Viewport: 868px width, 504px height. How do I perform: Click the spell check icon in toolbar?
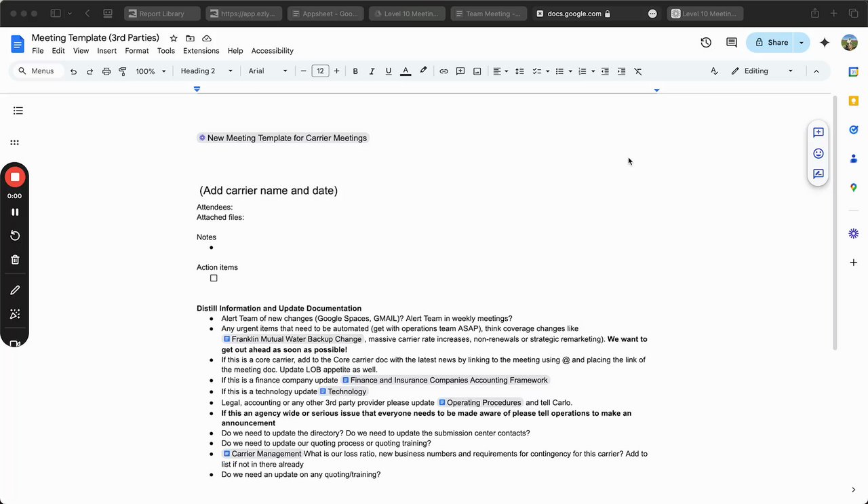coord(713,71)
